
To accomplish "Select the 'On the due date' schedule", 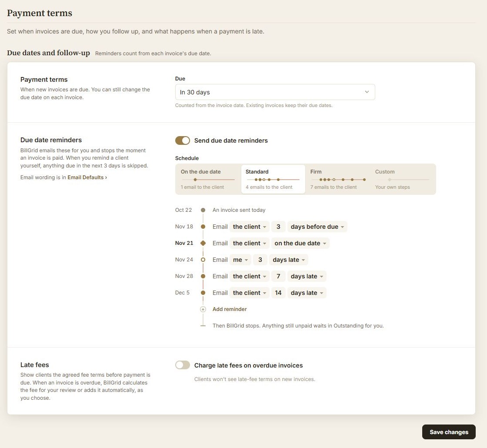I will coord(208,179).
